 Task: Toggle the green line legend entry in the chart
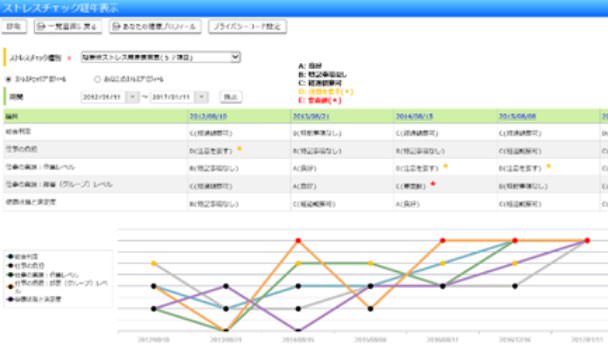43,275
